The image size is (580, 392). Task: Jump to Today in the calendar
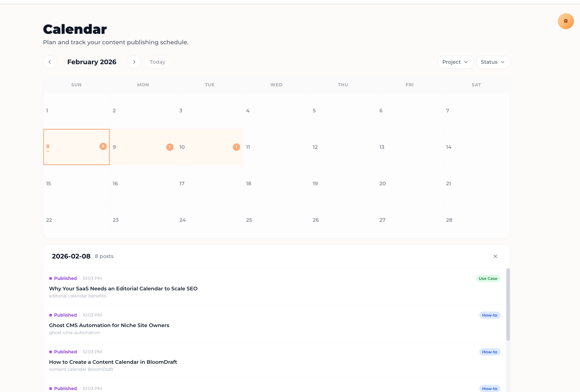(157, 62)
